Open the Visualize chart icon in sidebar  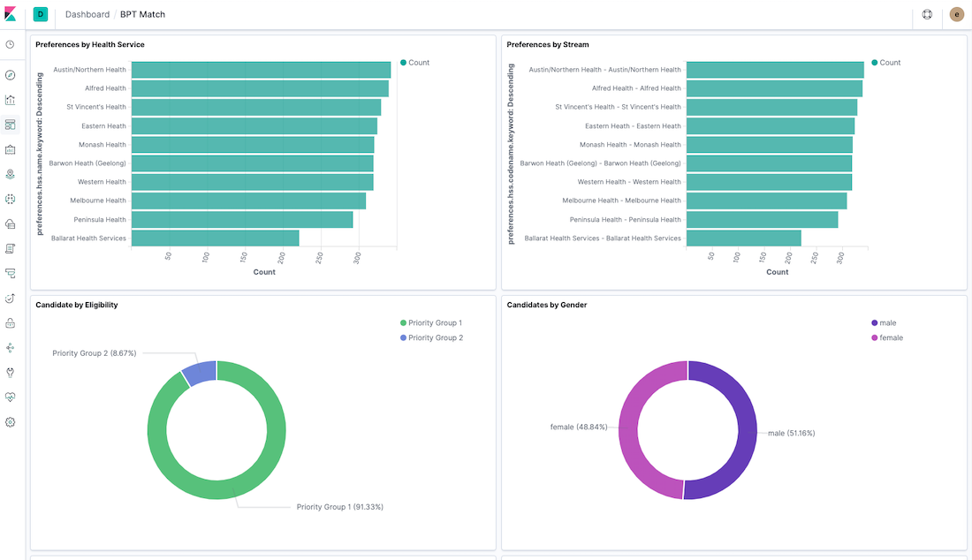pyautogui.click(x=11, y=100)
